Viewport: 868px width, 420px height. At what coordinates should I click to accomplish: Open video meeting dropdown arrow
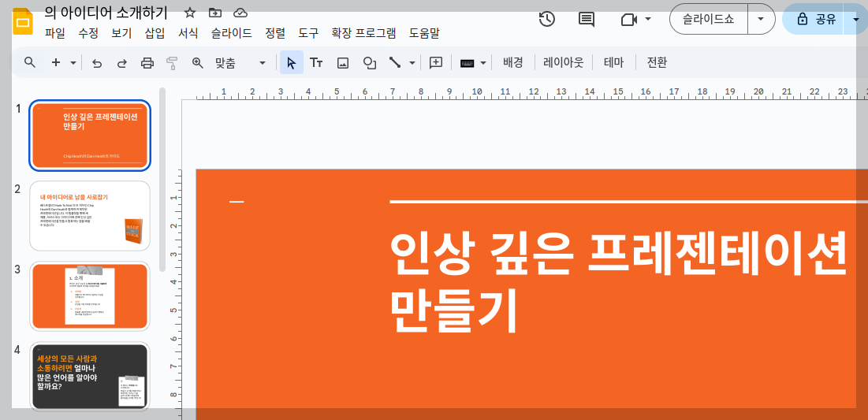click(x=648, y=19)
